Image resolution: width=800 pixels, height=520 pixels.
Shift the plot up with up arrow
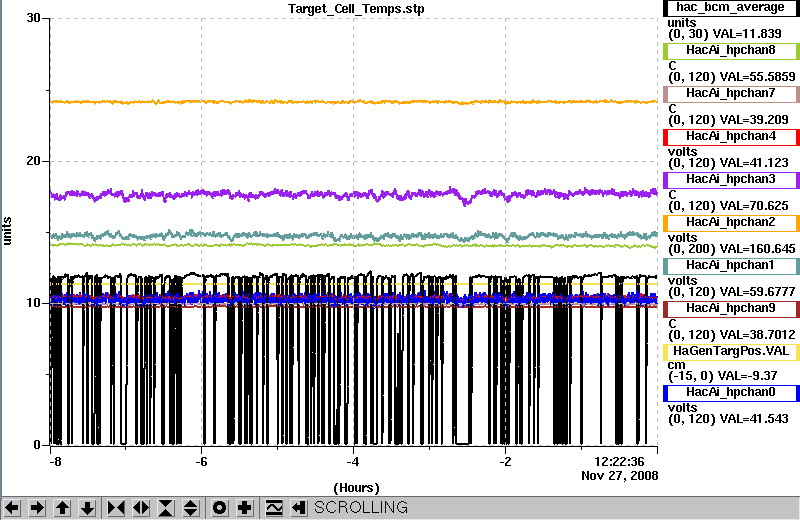62,508
